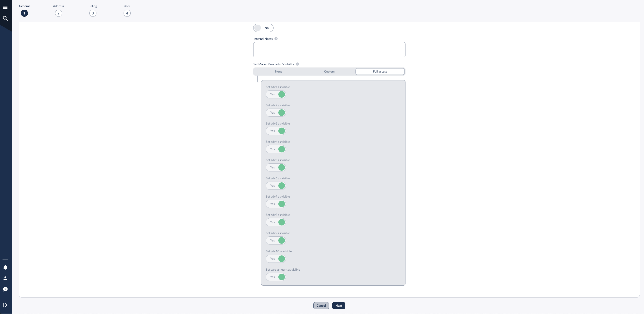Select None visibility option

click(279, 72)
